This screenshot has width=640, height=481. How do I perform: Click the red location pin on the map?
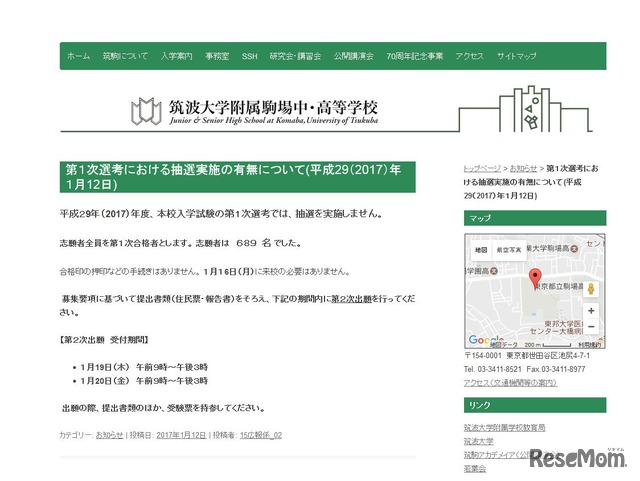[535, 278]
